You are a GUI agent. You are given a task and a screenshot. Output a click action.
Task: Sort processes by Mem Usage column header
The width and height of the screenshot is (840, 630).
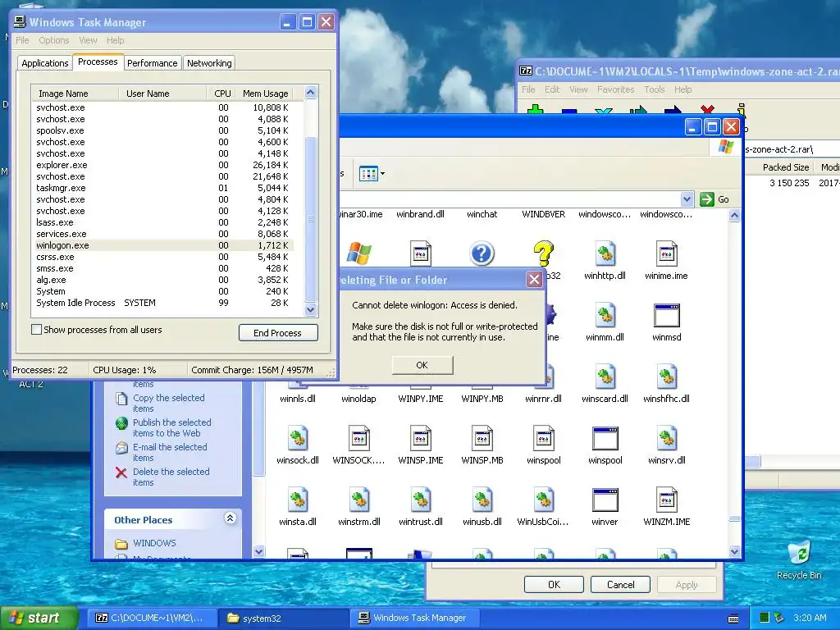pos(265,94)
